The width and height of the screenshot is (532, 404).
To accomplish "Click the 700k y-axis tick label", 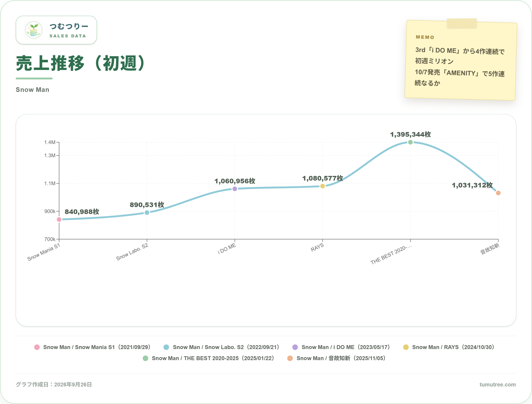I will pos(50,239).
